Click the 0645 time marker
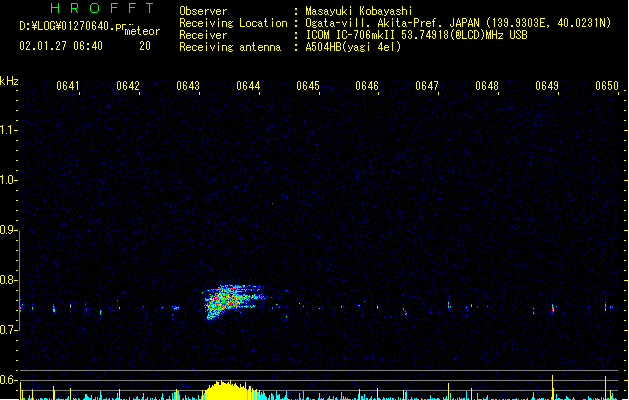This screenshot has height=400, width=629. click(x=308, y=86)
